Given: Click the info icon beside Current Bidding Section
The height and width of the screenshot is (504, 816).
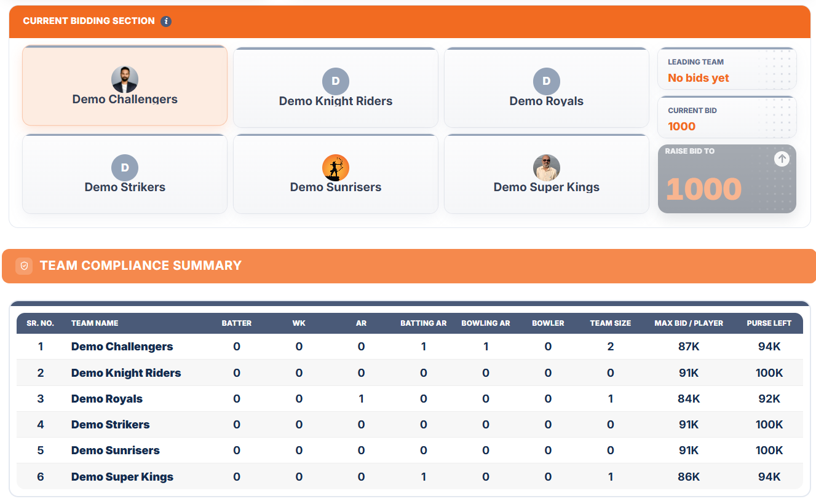Looking at the screenshot, I should coord(166,22).
